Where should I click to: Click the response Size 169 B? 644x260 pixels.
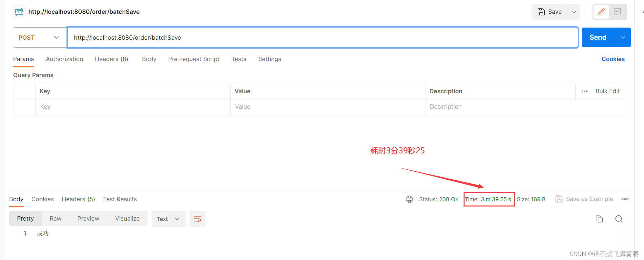pyautogui.click(x=531, y=199)
